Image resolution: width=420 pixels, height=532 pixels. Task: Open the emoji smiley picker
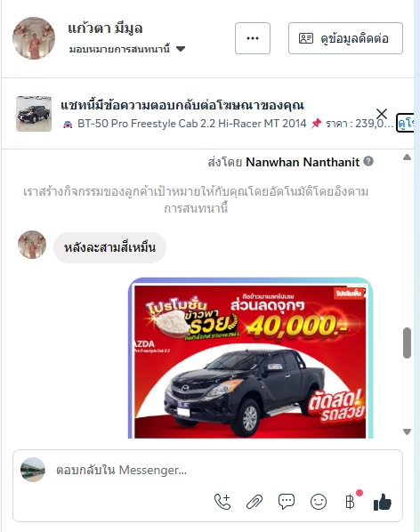(319, 502)
